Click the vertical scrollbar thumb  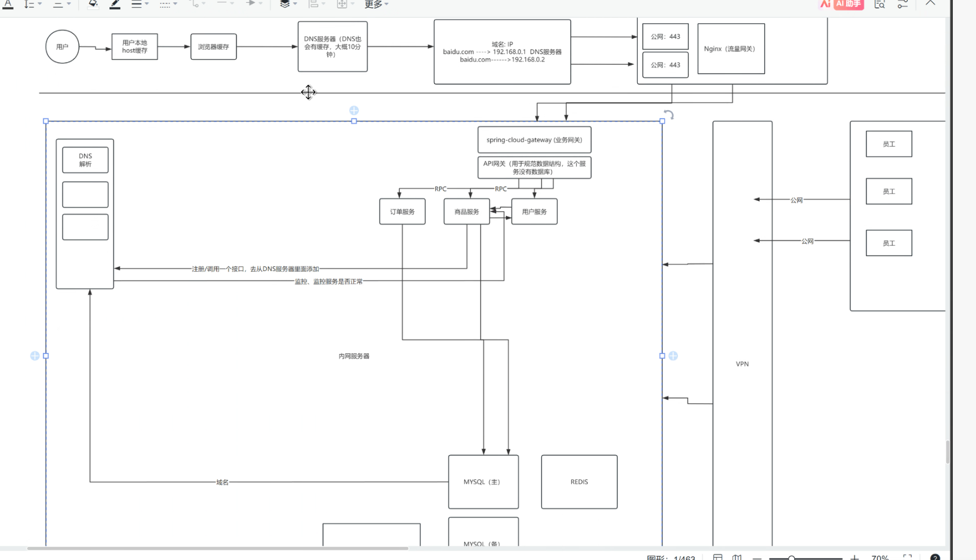(948, 452)
